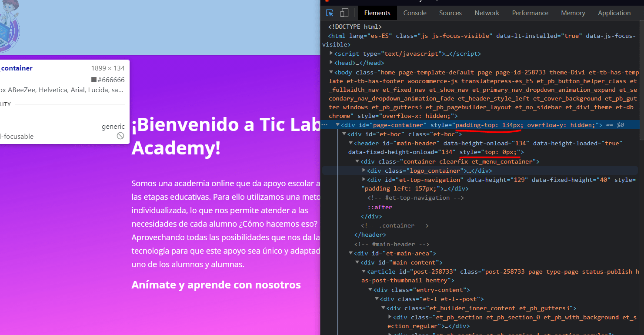Open the Network tab
This screenshot has height=335, width=644.
(x=487, y=13)
